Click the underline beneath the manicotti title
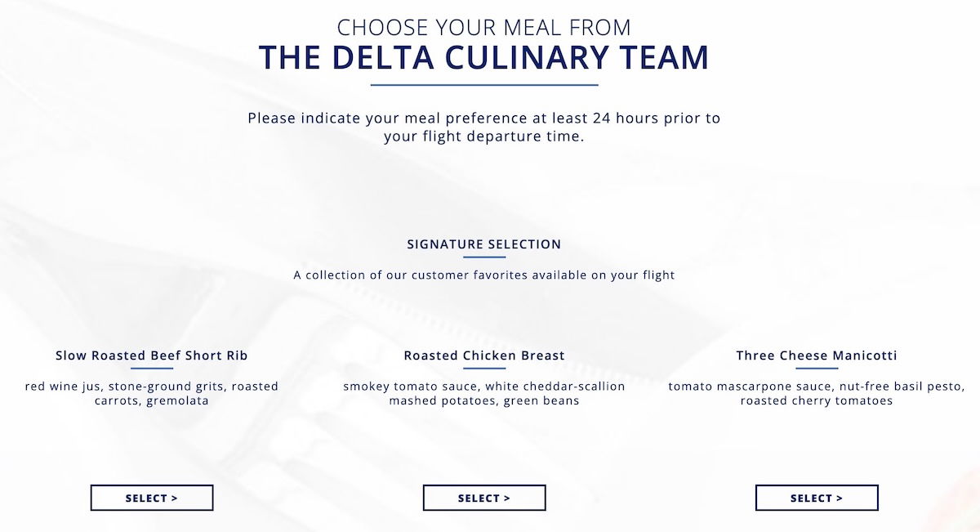This screenshot has width=980, height=532. tap(817, 369)
